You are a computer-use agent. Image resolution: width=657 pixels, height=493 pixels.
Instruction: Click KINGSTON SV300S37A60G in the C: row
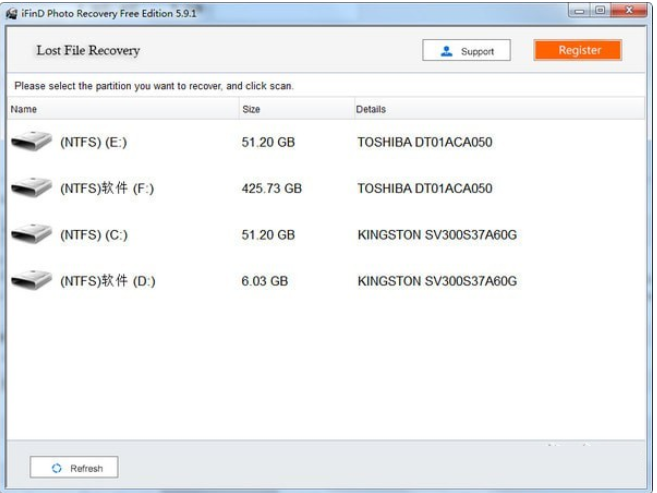coord(437,235)
